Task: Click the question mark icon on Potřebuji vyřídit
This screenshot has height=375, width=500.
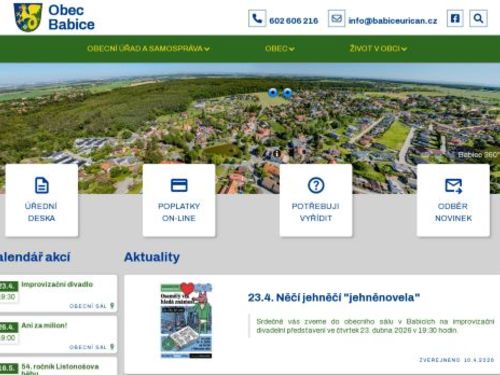Action: 316,185
